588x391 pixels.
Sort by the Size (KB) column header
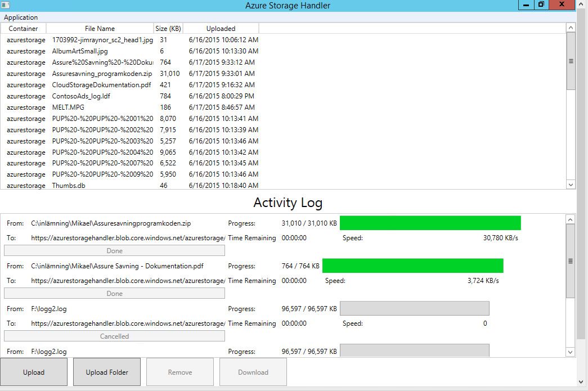pyautogui.click(x=168, y=29)
